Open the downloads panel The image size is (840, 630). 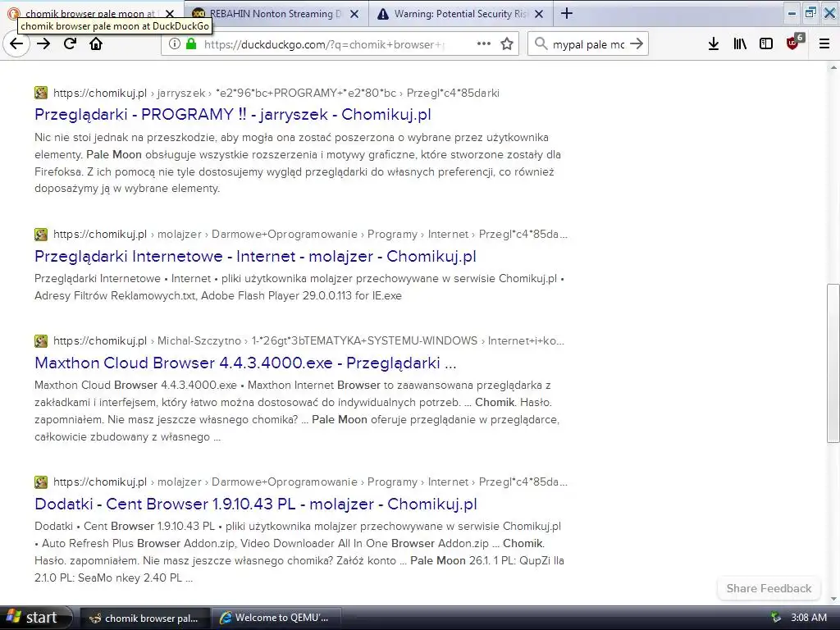(x=713, y=44)
